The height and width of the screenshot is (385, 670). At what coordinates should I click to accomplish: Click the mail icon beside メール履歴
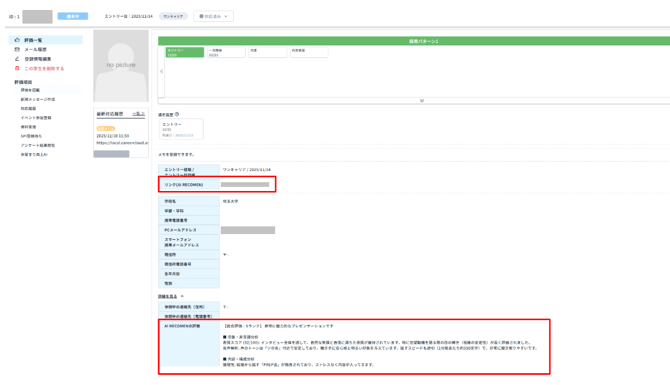click(x=17, y=49)
